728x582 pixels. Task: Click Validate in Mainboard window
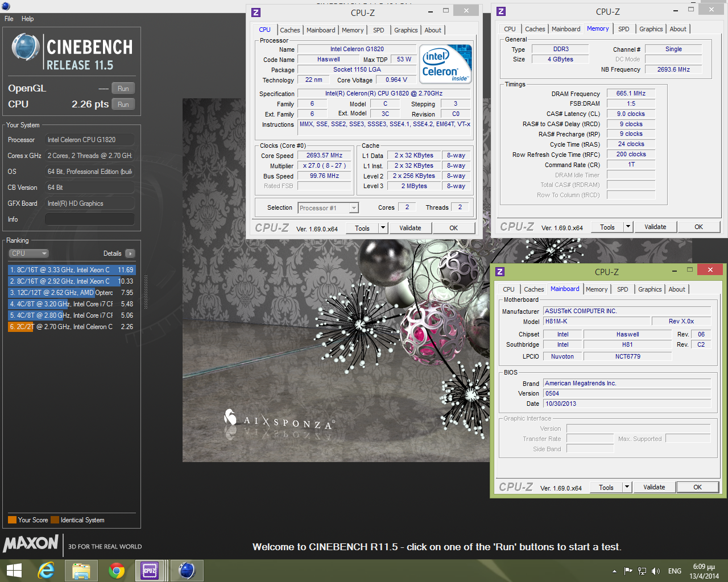coord(654,487)
